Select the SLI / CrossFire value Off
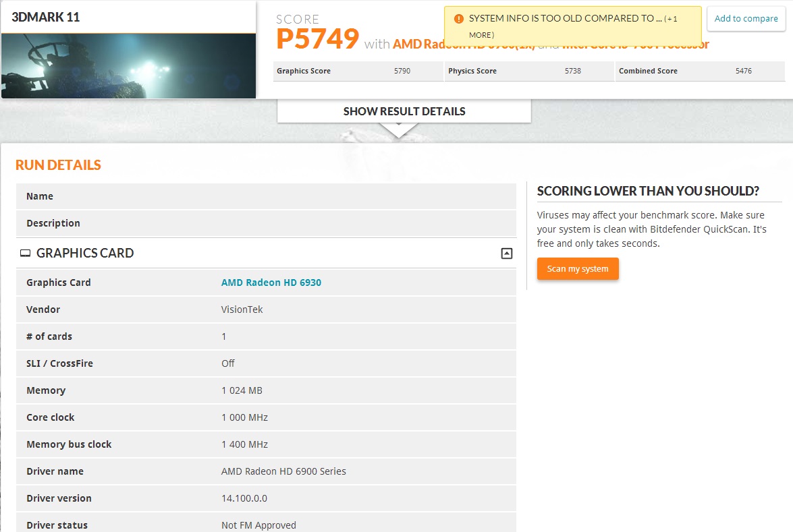Viewport: 793px width, 532px height. pos(228,363)
